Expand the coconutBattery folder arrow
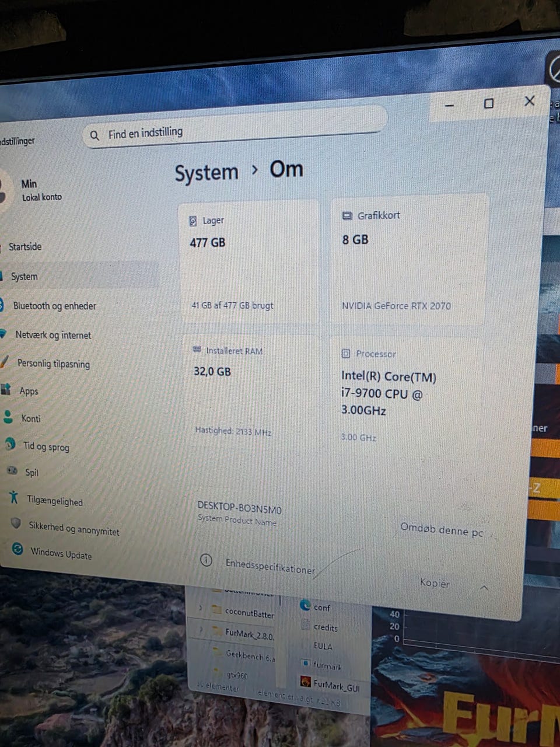This screenshot has height=747, width=560. [201, 609]
